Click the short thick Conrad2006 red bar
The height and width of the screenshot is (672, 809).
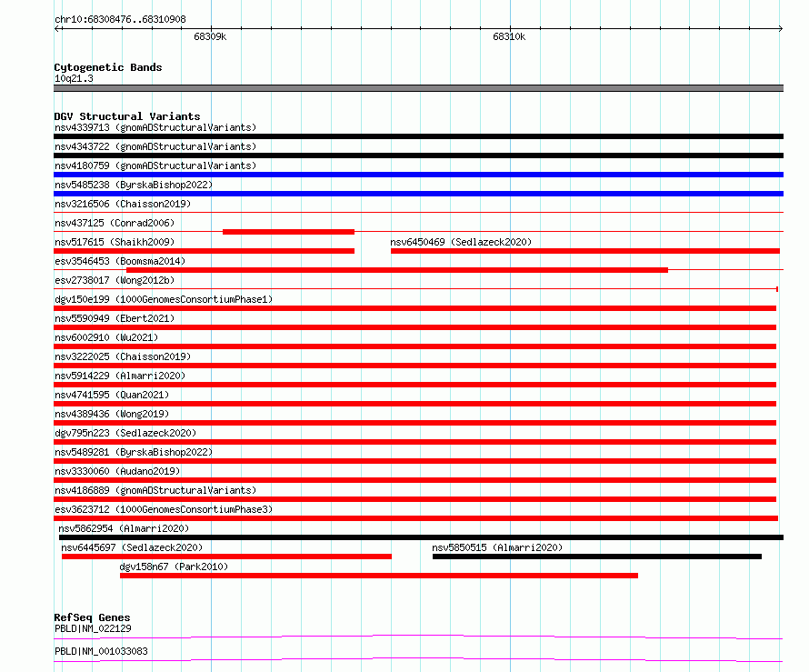(x=288, y=232)
